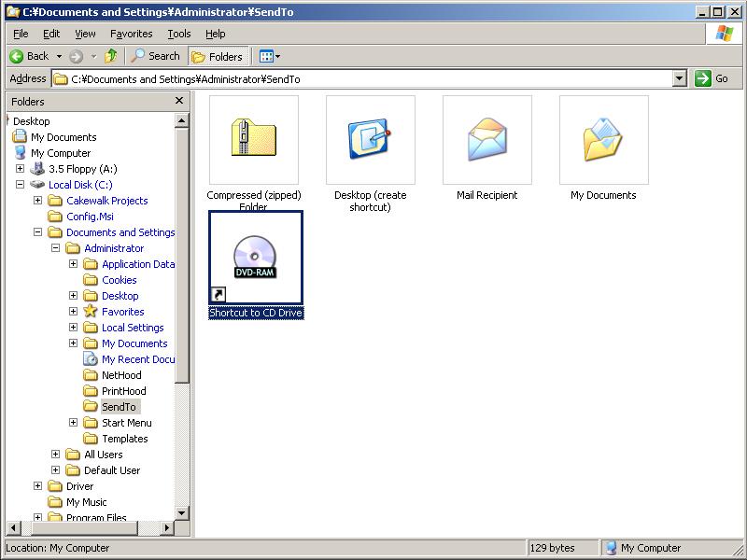747x560 pixels.
Task: Click the Forward arrow icon
Action: coord(77,57)
